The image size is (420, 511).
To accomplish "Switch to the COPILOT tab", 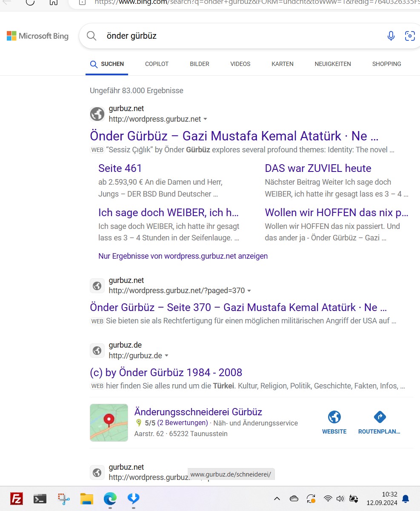I will (x=157, y=64).
